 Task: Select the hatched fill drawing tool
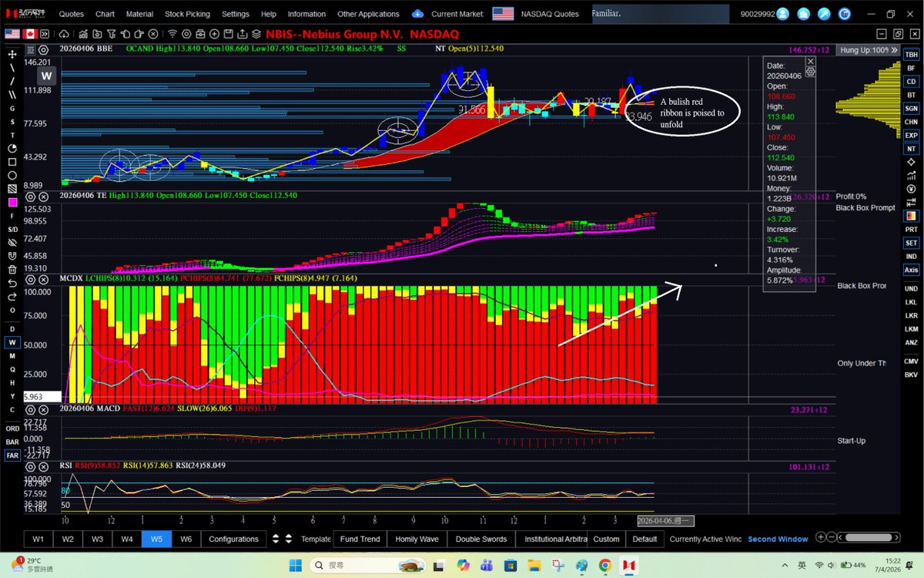pos(12,189)
